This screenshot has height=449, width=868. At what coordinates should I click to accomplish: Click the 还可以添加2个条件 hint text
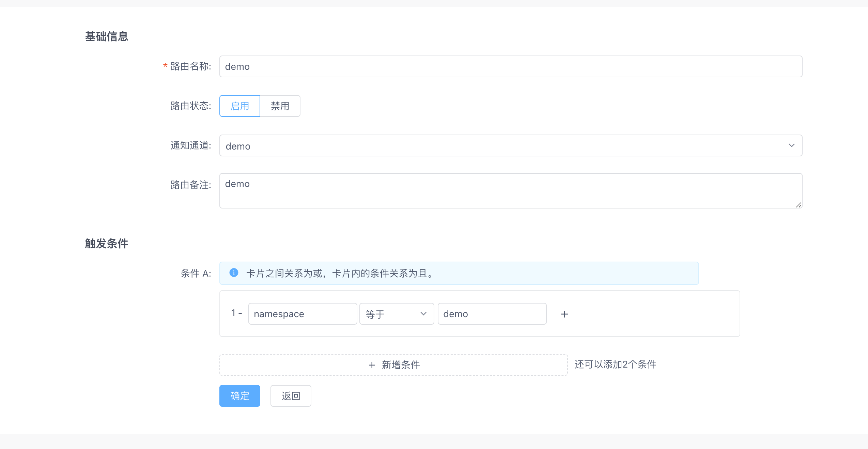pos(615,365)
